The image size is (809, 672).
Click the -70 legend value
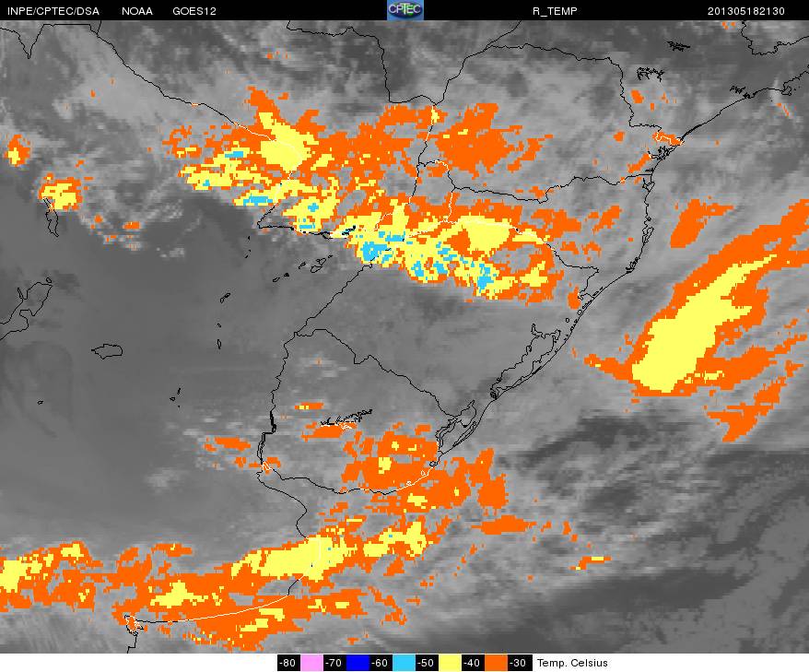[x=334, y=663]
